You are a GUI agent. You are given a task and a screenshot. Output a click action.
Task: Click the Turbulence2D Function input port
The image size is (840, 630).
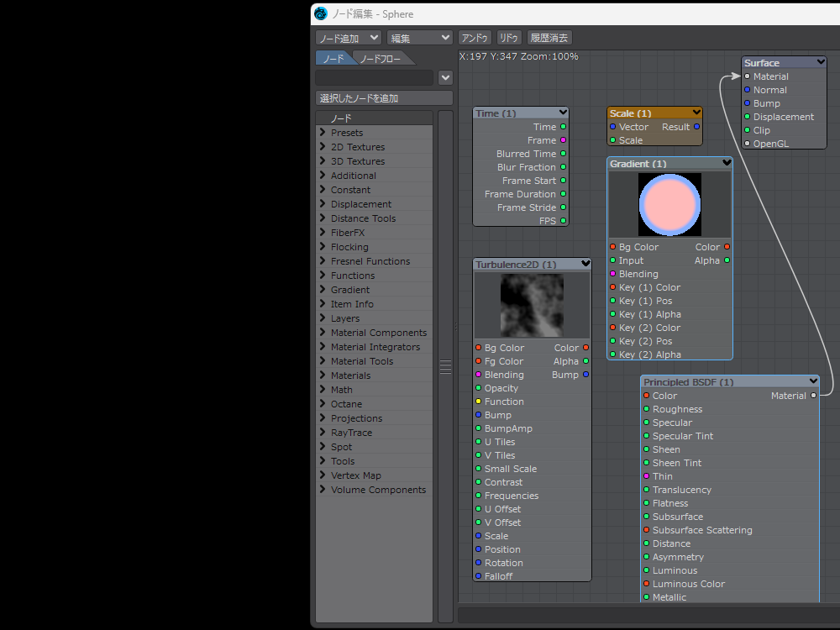(x=478, y=402)
